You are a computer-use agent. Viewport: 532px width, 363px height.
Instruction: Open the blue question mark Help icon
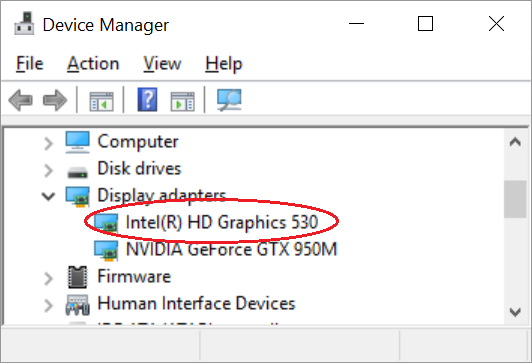pyautogui.click(x=147, y=99)
